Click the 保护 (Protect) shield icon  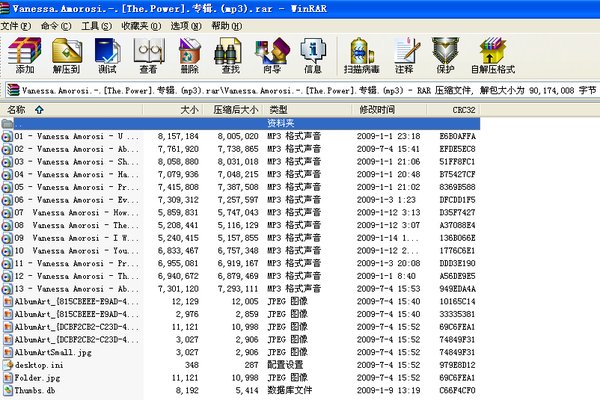(x=445, y=56)
